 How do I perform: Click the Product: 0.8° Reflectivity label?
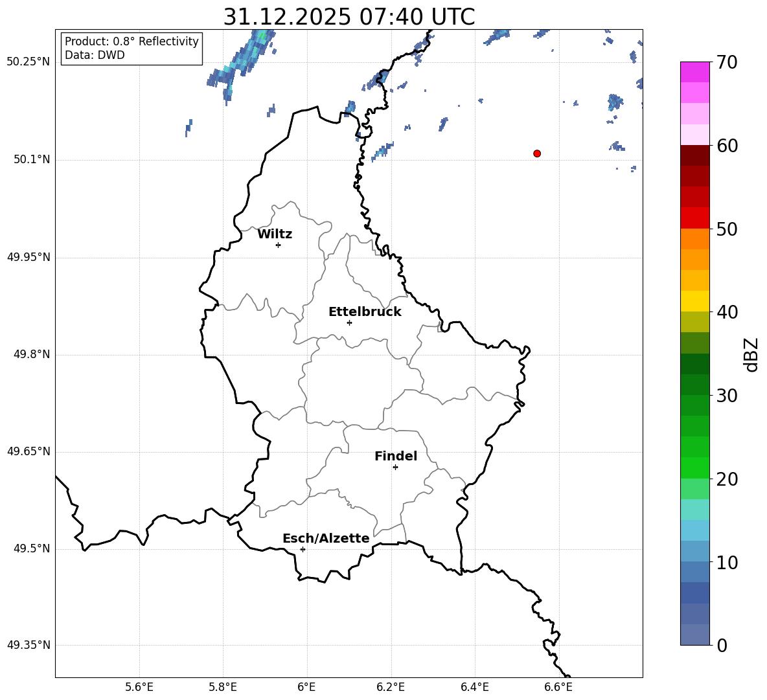tap(132, 41)
